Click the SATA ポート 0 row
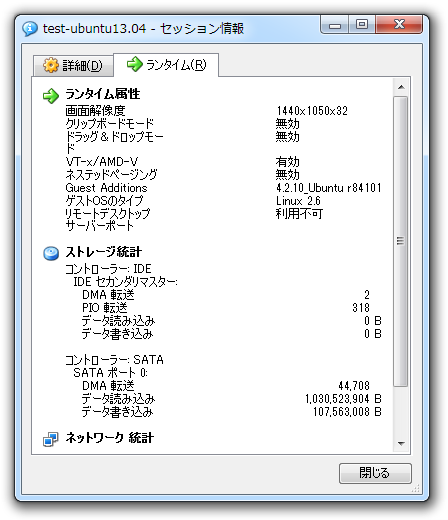 point(110,372)
